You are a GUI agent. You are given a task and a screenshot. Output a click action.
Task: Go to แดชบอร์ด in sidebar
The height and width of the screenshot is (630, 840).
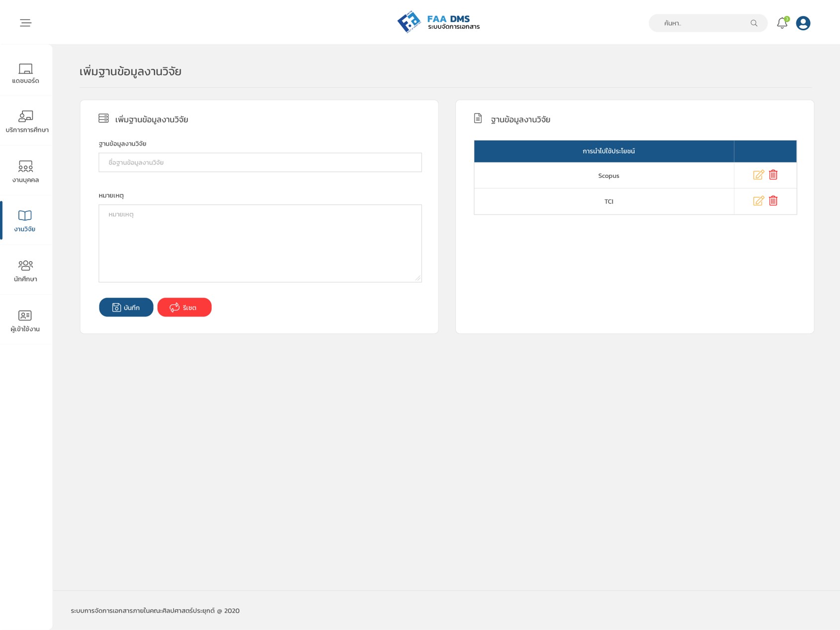tap(26, 73)
